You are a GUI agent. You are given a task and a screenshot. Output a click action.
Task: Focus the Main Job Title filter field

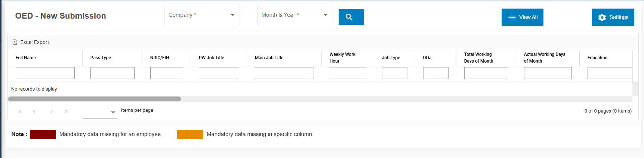(x=284, y=73)
